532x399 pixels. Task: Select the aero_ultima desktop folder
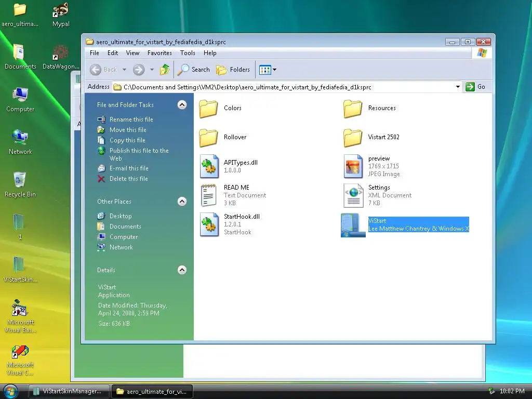tap(20, 15)
